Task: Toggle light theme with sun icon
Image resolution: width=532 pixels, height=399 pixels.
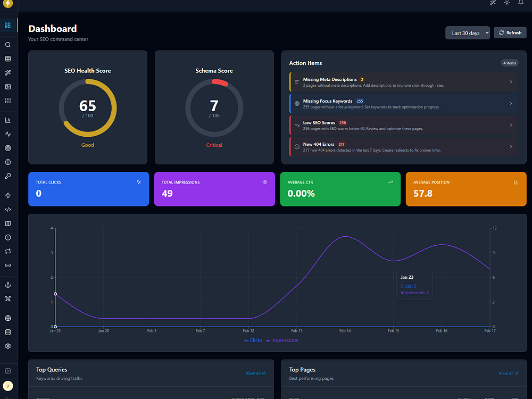Action: tap(506, 3)
